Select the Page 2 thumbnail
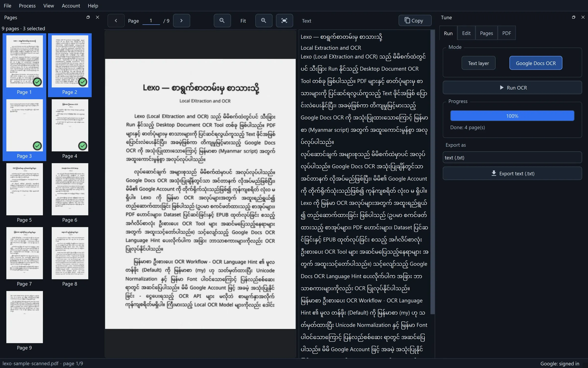The height and width of the screenshot is (368, 588). pyautogui.click(x=70, y=65)
